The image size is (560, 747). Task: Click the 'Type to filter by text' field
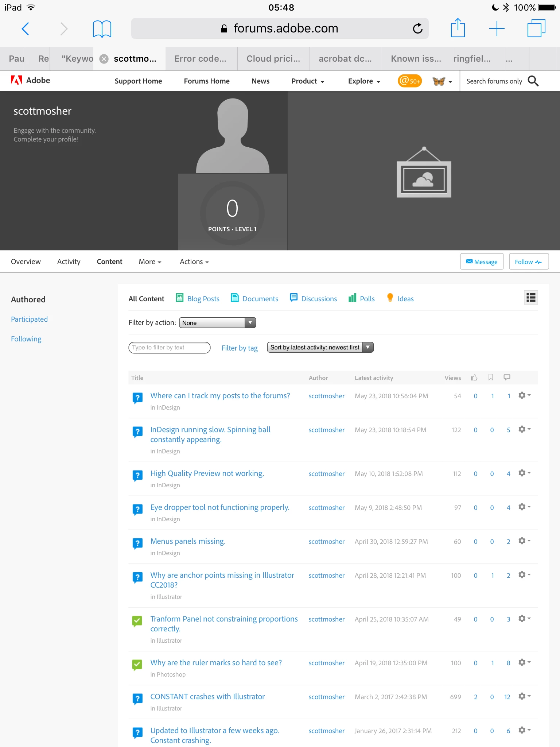[x=169, y=347]
